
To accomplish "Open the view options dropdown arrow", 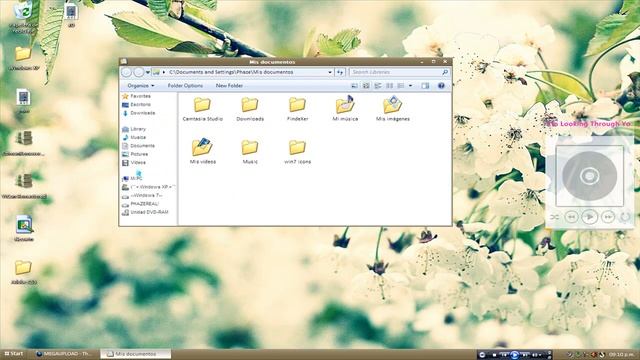I will tap(411, 86).
